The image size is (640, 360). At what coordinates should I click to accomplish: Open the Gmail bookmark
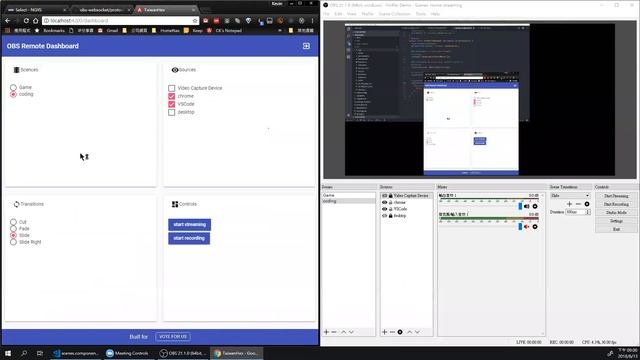pyautogui.click(x=108, y=31)
